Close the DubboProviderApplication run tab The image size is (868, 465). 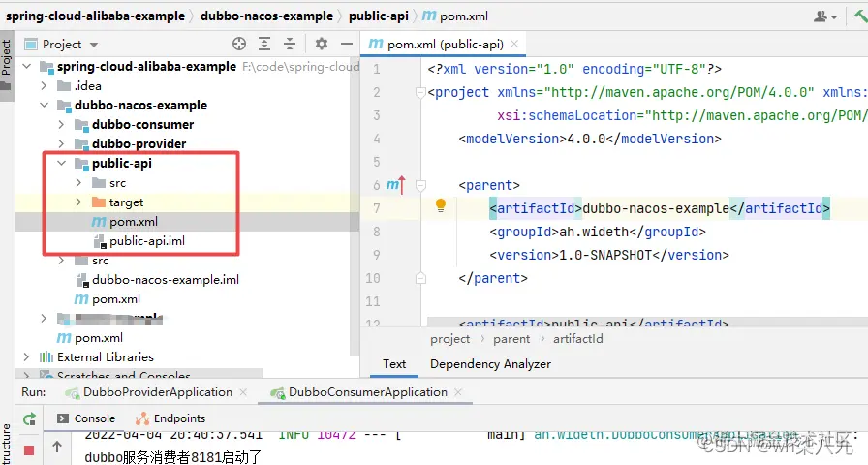(x=243, y=392)
